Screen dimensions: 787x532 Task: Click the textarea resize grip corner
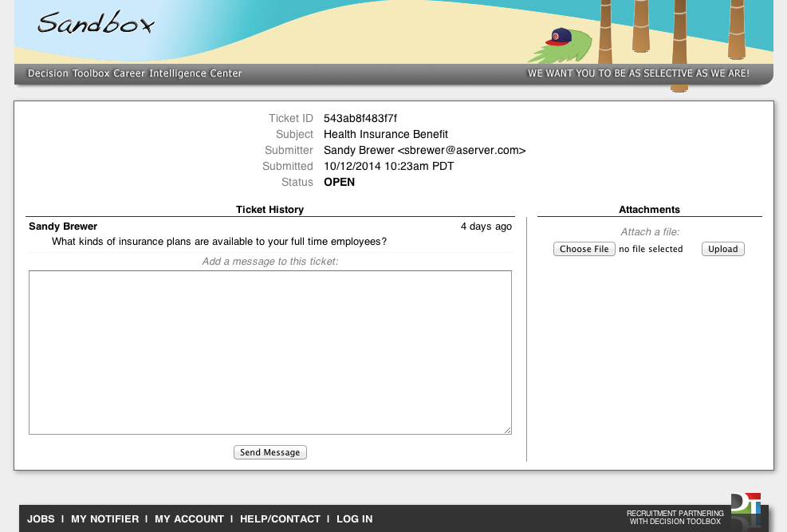507,430
